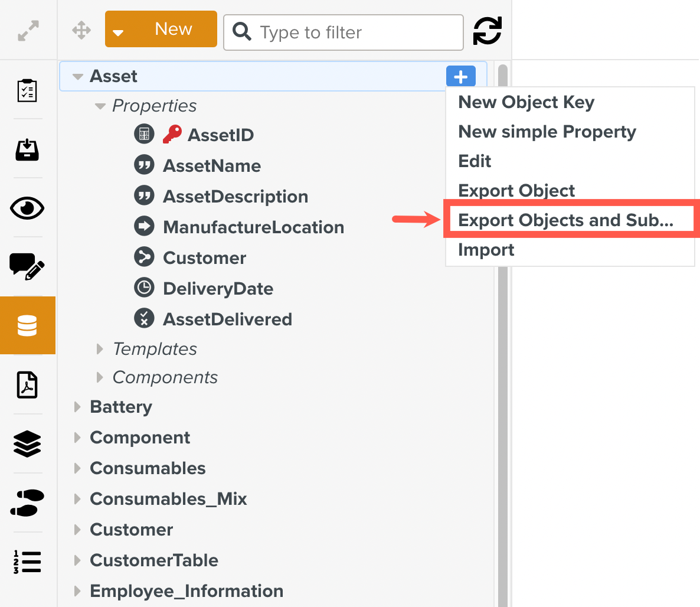This screenshot has height=607, width=700.
Task: Open the footsteps sidebar icon
Action: (28, 502)
